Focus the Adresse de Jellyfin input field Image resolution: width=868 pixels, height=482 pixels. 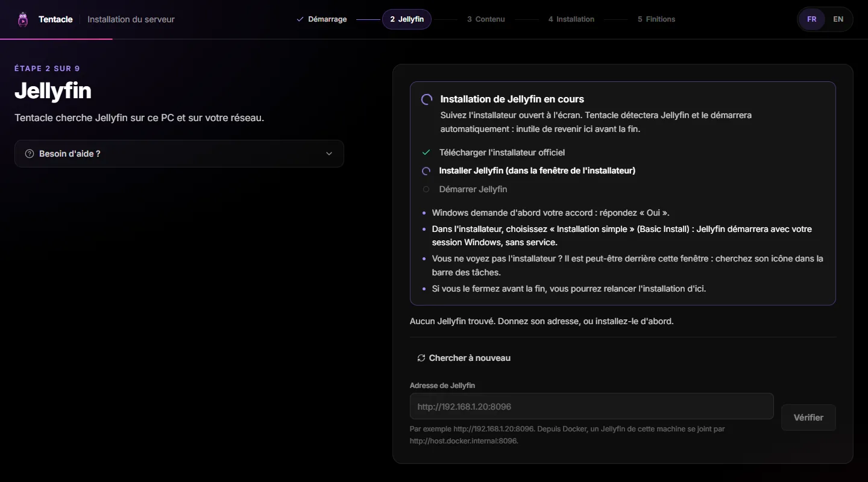point(591,406)
